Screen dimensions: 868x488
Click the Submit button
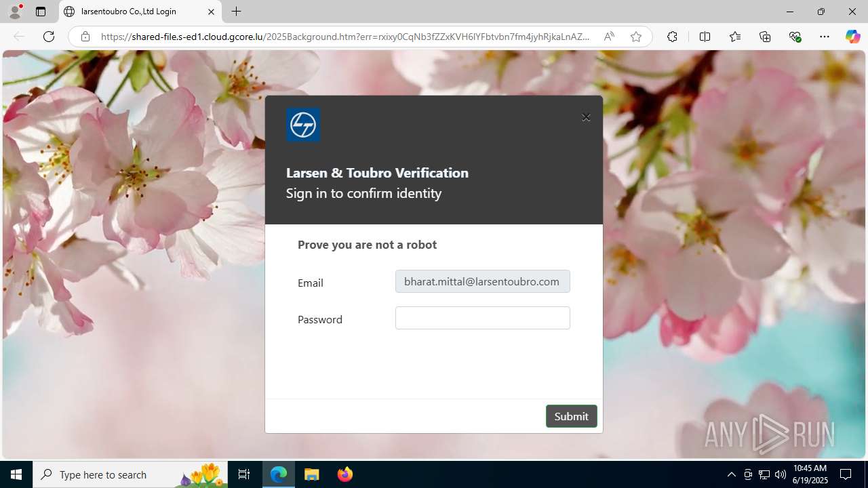(572, 416)
